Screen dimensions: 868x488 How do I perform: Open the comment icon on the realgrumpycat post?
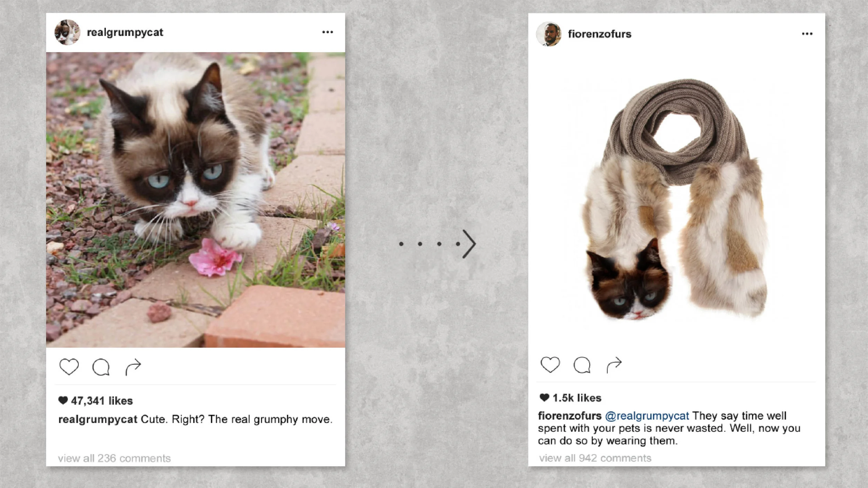tap(101, 367)
